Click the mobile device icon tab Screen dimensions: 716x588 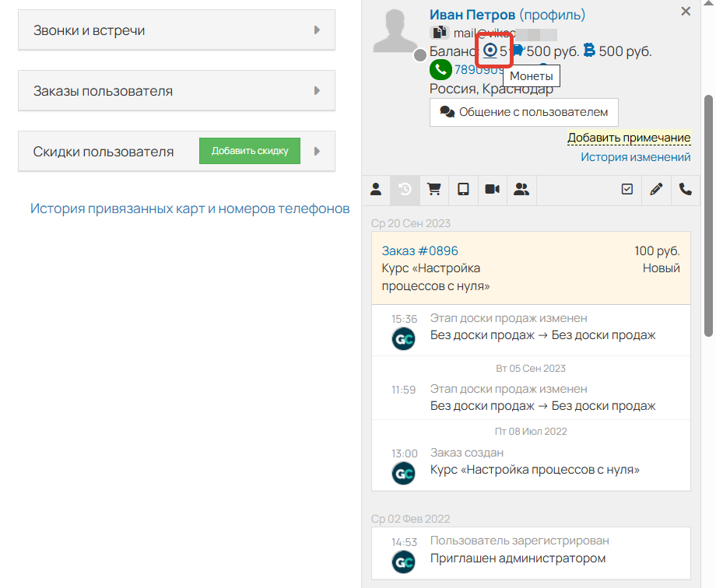pyautogui.click(x=462, y=189)
